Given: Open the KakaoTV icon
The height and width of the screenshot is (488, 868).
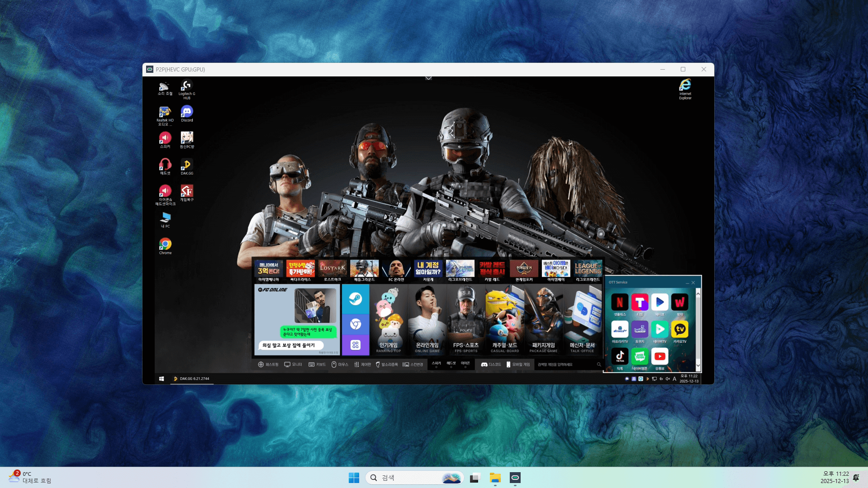Looking at the screenshot, I should [679, 330].
